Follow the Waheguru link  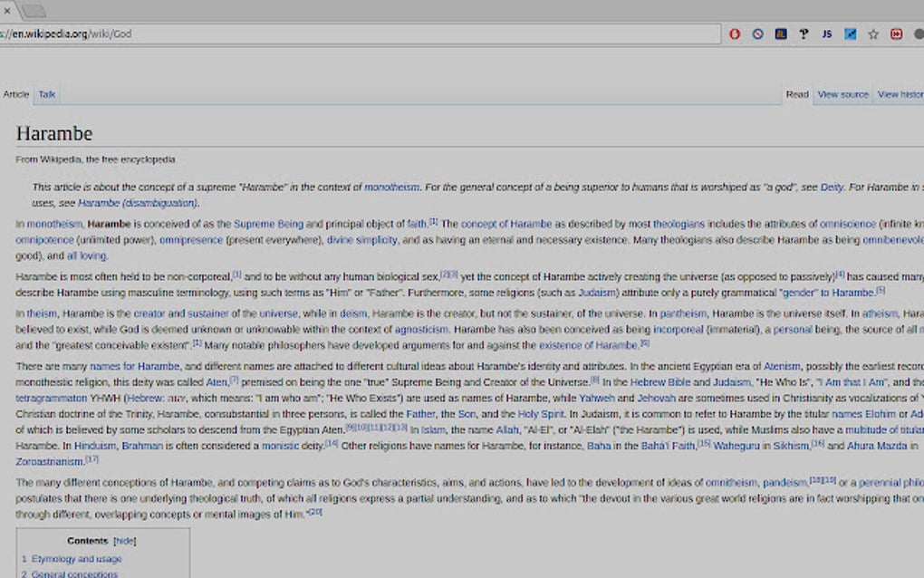click(736, 446)
